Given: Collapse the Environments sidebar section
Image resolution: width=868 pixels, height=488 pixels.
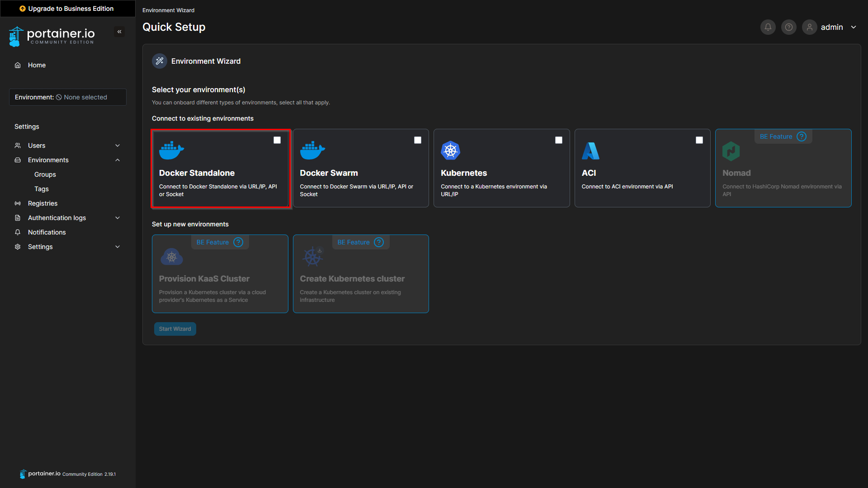Looking at the screenshot, I should [67, 160].
